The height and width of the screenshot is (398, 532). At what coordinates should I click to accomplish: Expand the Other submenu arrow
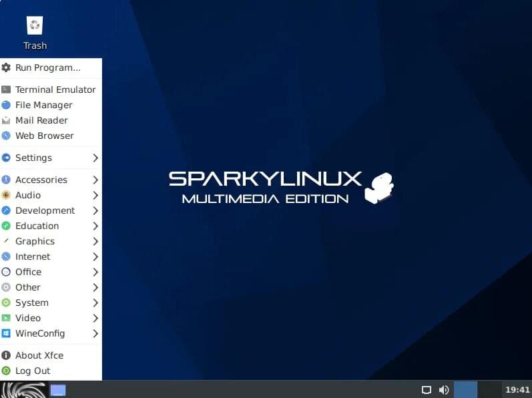(x=95, y=287)
